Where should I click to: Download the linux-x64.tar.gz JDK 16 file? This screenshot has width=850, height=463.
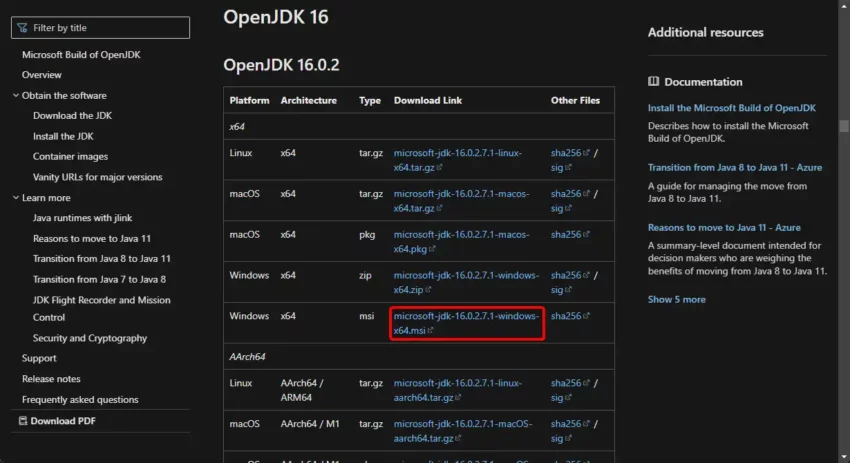458,160
